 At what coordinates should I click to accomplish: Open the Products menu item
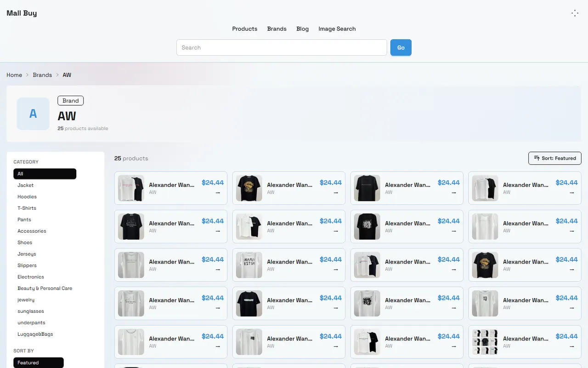244,29
